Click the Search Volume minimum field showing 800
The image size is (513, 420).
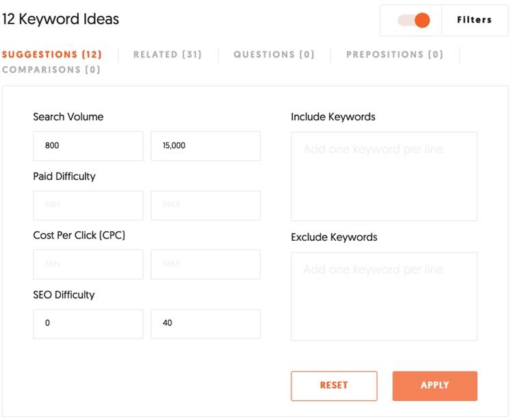[88, 146]
